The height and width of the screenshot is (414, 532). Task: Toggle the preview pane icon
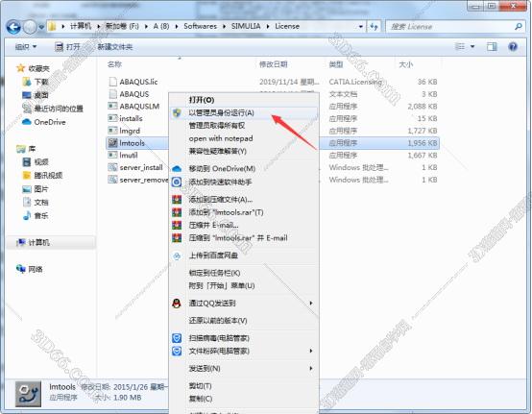492,46
